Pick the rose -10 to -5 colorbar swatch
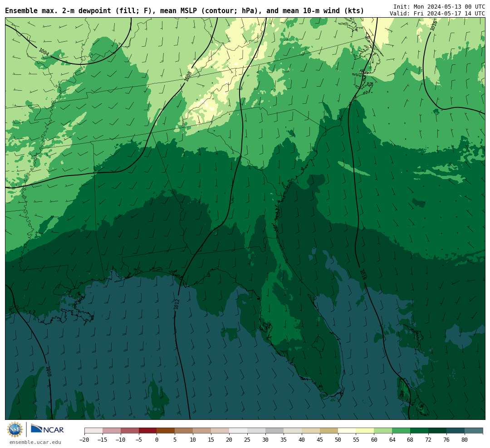490x448 pixels. click(x=130, y=431)
